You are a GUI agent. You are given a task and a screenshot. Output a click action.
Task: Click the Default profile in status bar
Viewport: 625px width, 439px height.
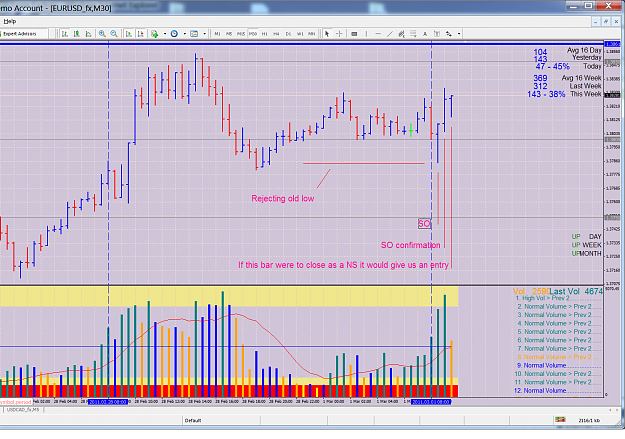coord(193,420)
